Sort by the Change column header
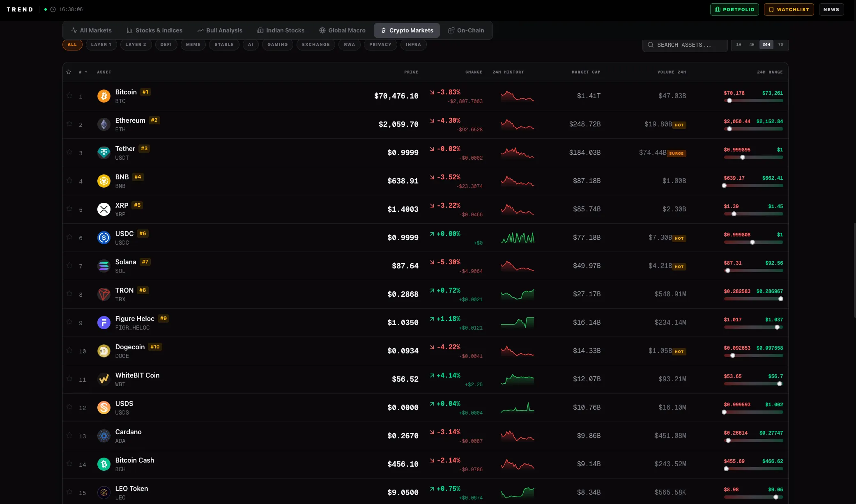Image resolution: width=856 pixels, height=504 pixels. tap(474, 72)
